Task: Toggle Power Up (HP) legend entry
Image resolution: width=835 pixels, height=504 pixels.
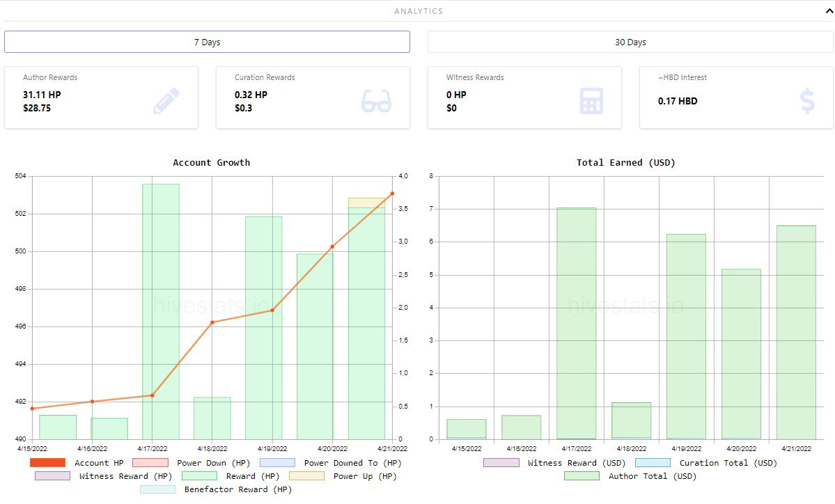Action: (x=343, y=476)
